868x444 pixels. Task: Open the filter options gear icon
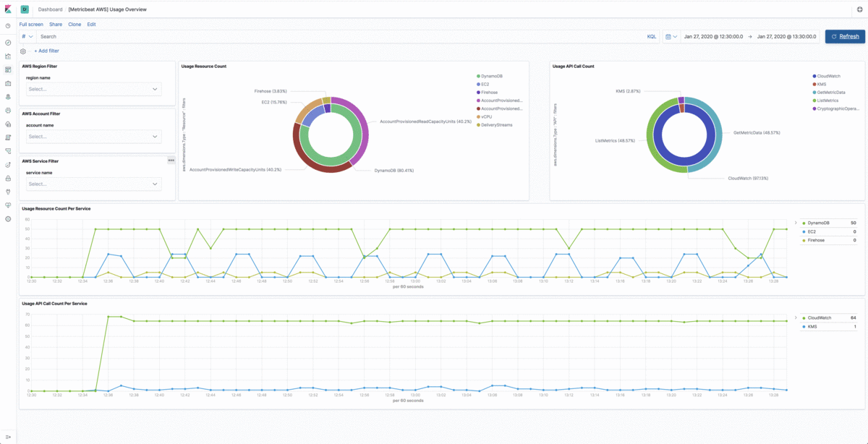(23, 51)
